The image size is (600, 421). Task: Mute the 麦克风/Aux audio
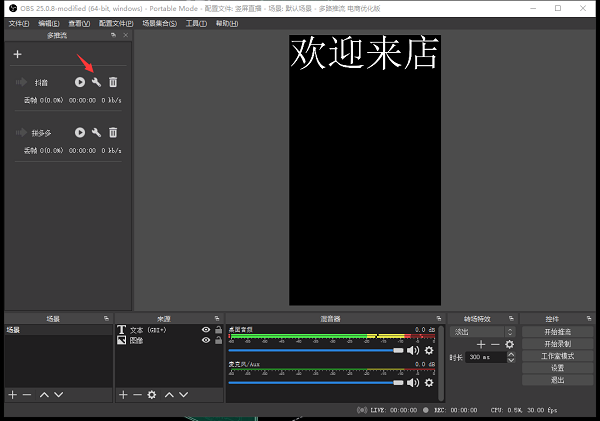412,382
